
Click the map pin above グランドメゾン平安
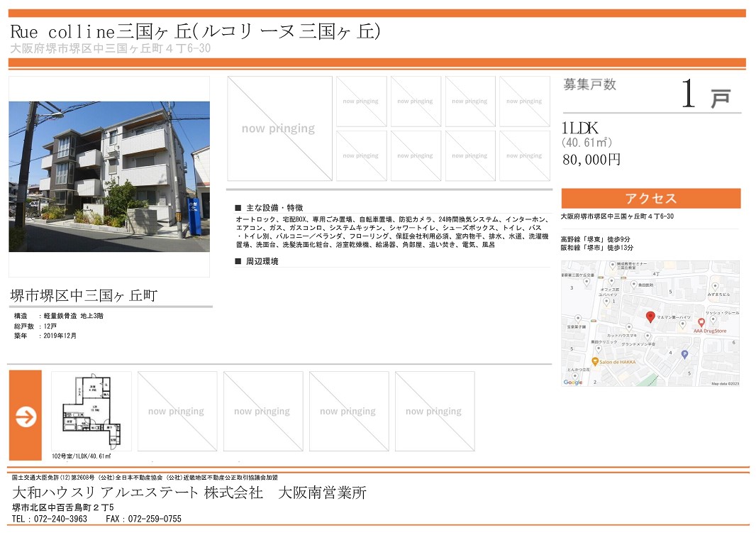pos(647,336)
